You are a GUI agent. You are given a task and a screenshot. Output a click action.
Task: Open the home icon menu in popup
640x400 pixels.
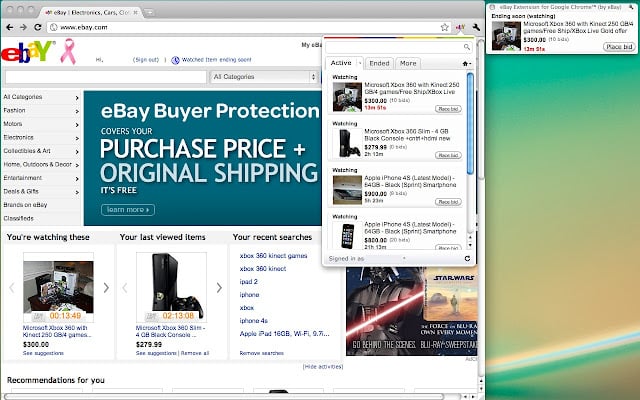(467, 64)
